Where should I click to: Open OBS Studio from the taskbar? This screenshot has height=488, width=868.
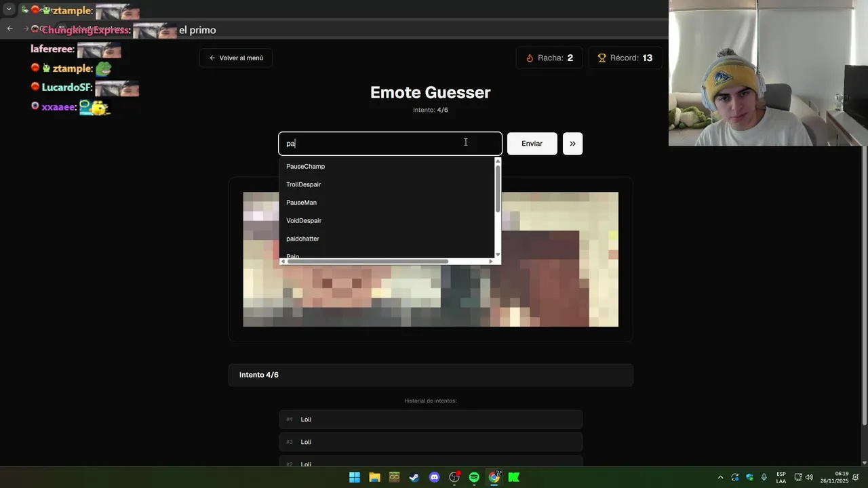454,477
